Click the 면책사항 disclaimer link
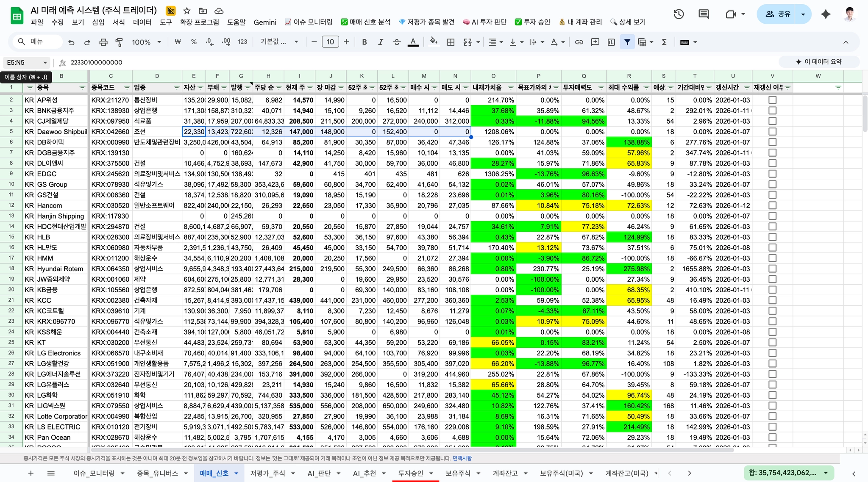Screen dimensions: 868x482 (462, 458)
